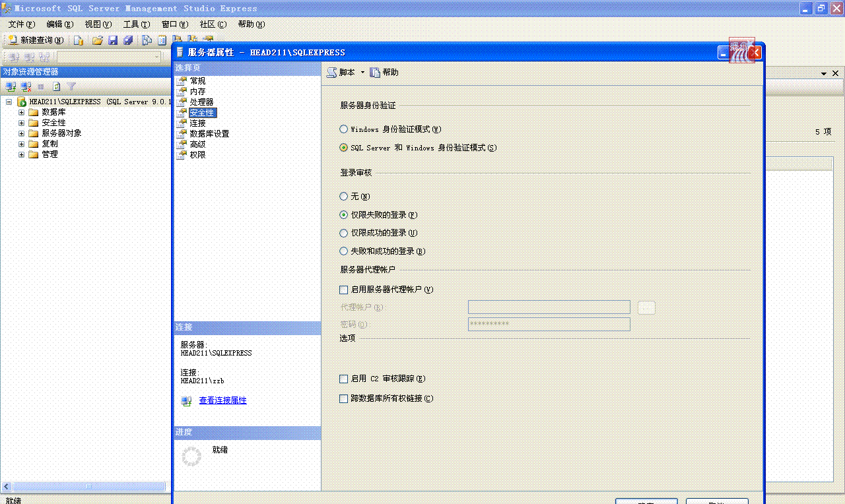Click the HEAD211\SQLEXPRESS server node icon

pyautogui.click(x=22, y=102)
